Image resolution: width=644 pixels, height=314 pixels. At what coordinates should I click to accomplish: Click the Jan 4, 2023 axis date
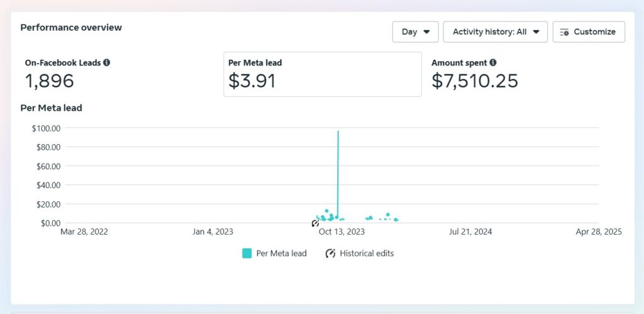pyautogui.click(x=213, y=232)
